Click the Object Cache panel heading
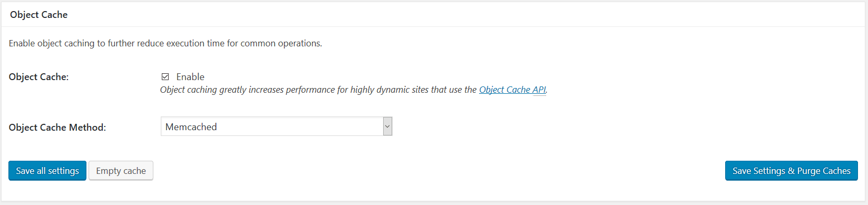868x205 pixels. point(39,15)
